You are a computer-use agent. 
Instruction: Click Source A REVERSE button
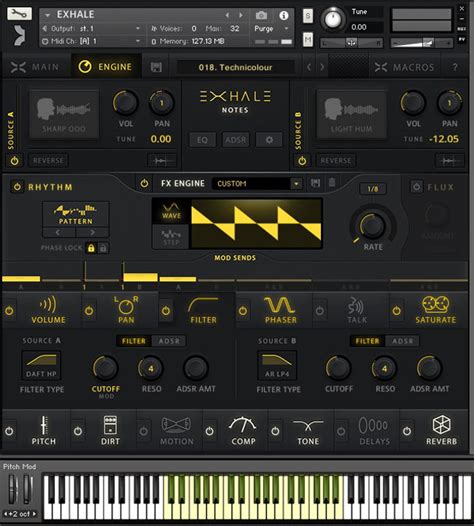pos(48,160)
